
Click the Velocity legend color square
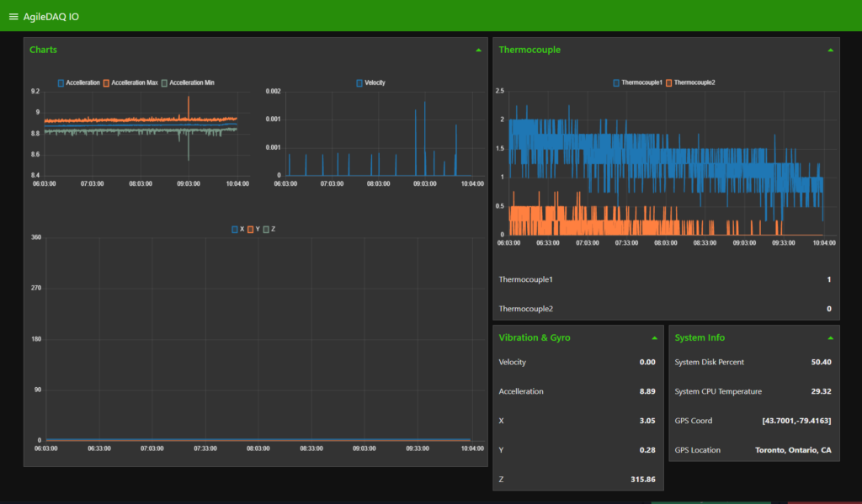(359, 82)
